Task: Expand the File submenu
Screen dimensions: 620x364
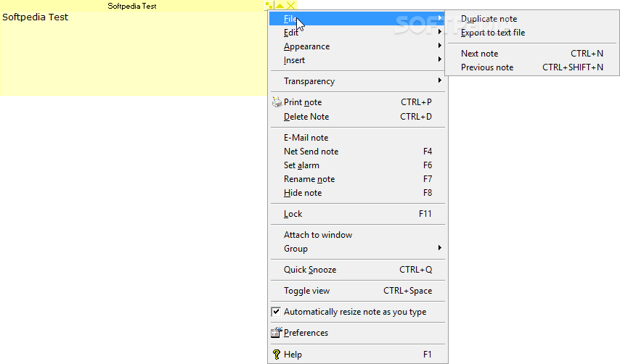Action: coord(357,19)
